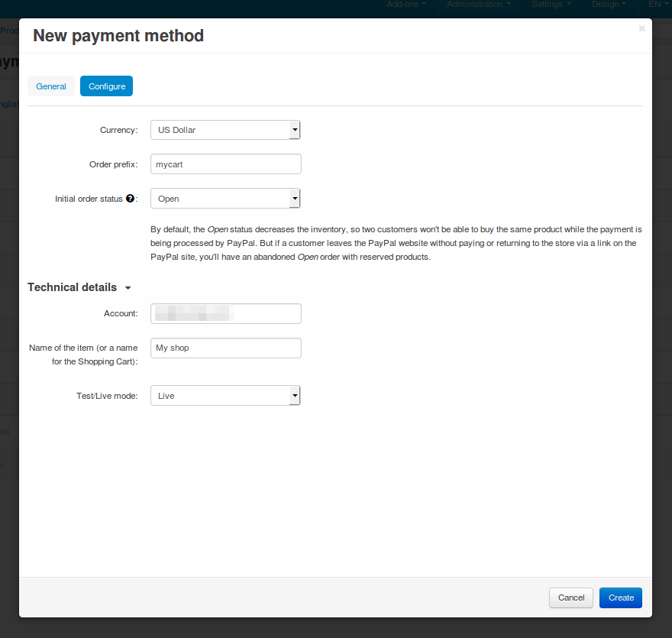Open the Currency dropdown showing US Dollar
The image size is (672, 638).
[225, 130]
